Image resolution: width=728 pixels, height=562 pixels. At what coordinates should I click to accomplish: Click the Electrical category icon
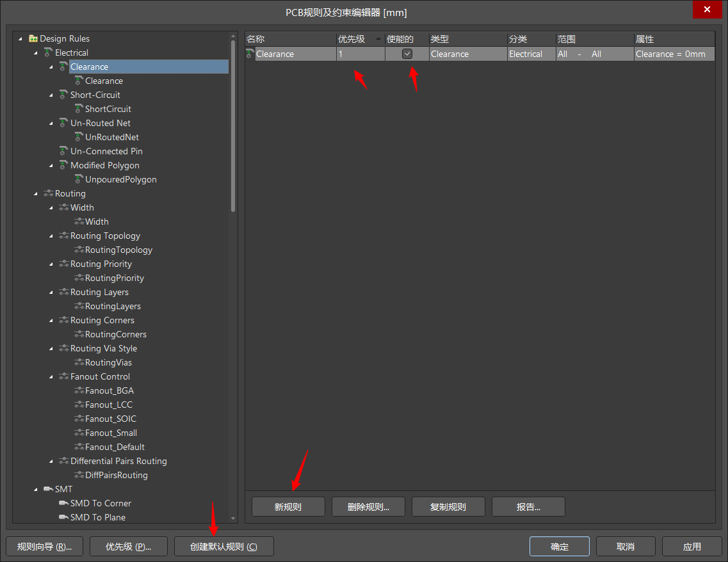[x=49, y=52]
